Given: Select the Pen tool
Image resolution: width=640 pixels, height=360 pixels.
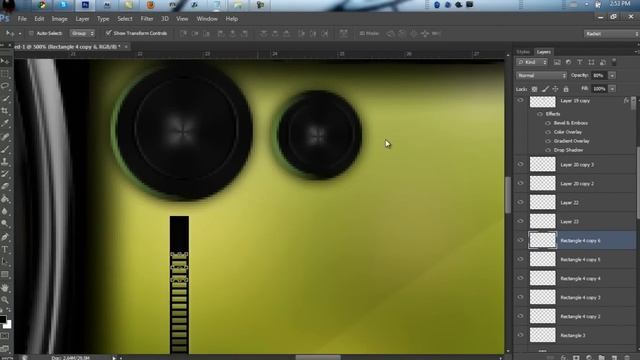Looking at the screenshot, I should [5, 237].
